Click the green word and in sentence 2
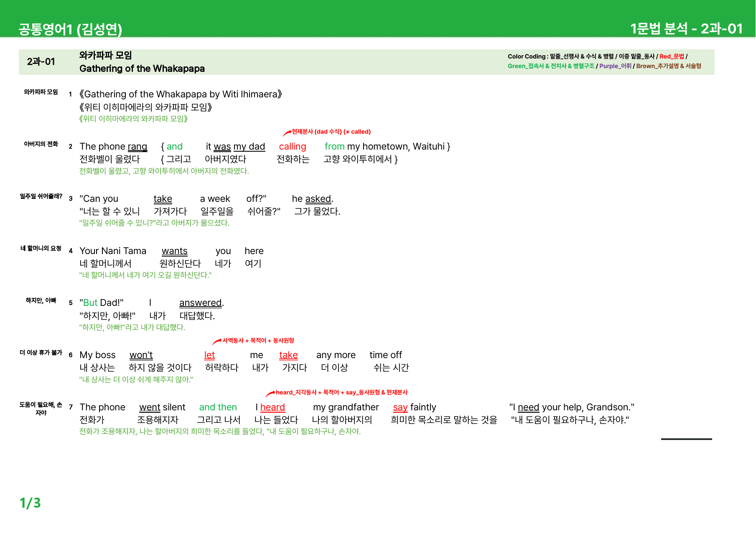The image size is (756, 534). pos(175,147)
